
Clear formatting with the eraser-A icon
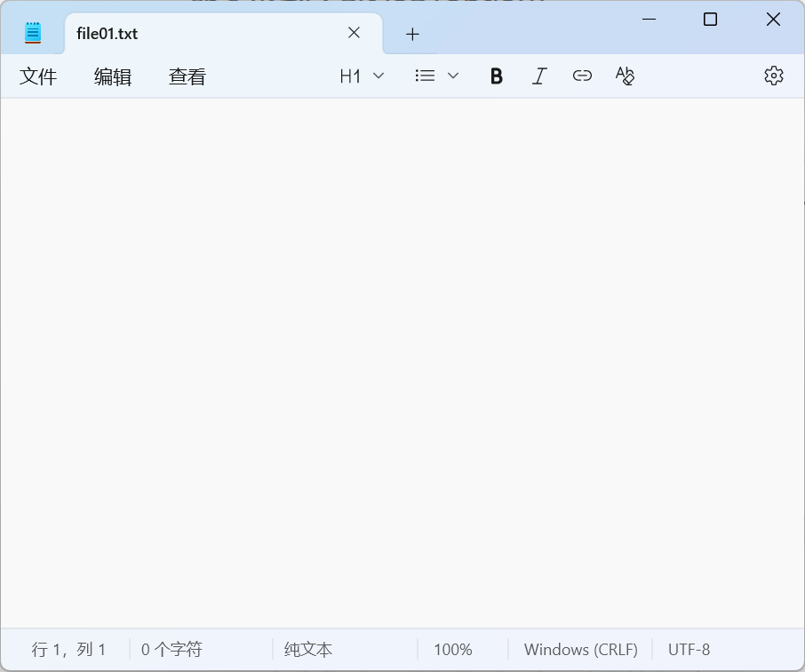point(625,76)
